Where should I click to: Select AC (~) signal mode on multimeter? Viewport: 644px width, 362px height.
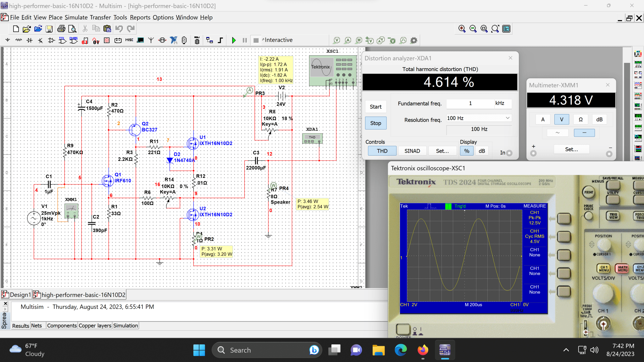558,133
